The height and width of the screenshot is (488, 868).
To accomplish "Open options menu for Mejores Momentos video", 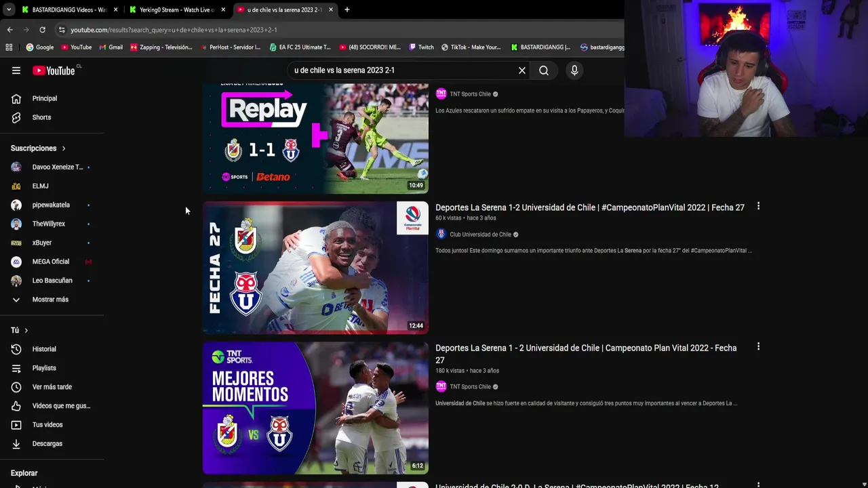I will point(758,346).
